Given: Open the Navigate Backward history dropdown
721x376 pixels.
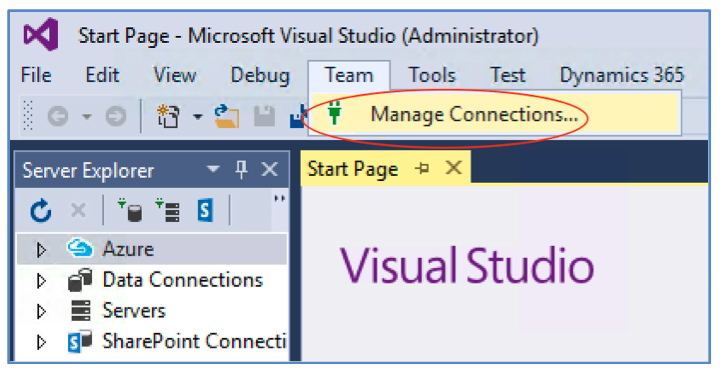Looking at the screenshot, I should pos(86,116).
